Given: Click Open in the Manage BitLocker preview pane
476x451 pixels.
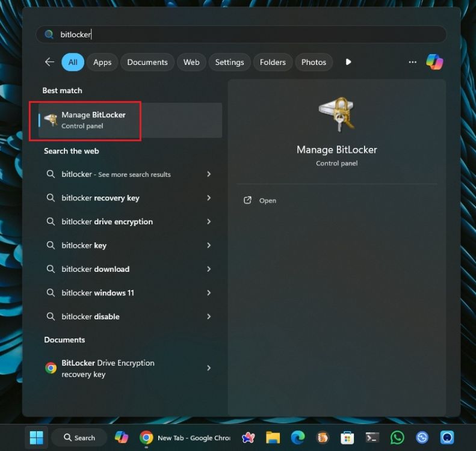Looking at the screenshot, I should [267, 201].
